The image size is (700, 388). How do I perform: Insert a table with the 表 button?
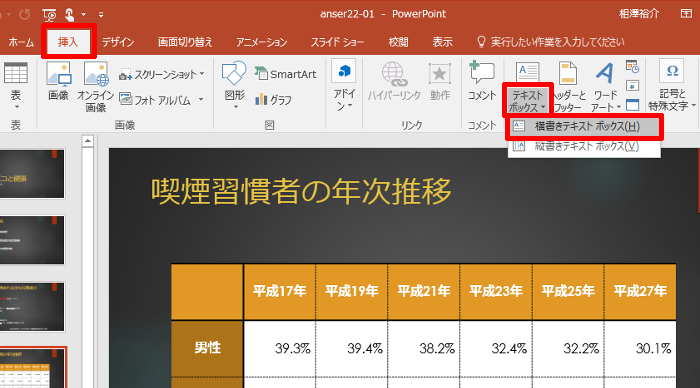[x=16, y=86]
